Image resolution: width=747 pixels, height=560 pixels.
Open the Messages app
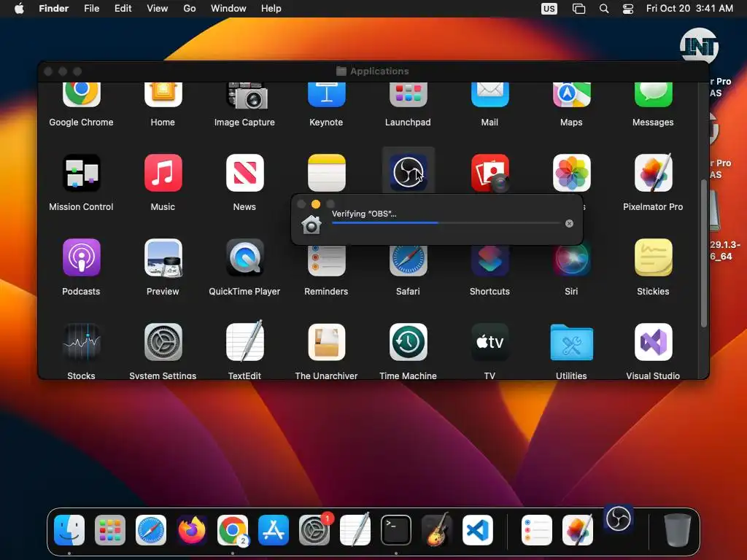653,94
